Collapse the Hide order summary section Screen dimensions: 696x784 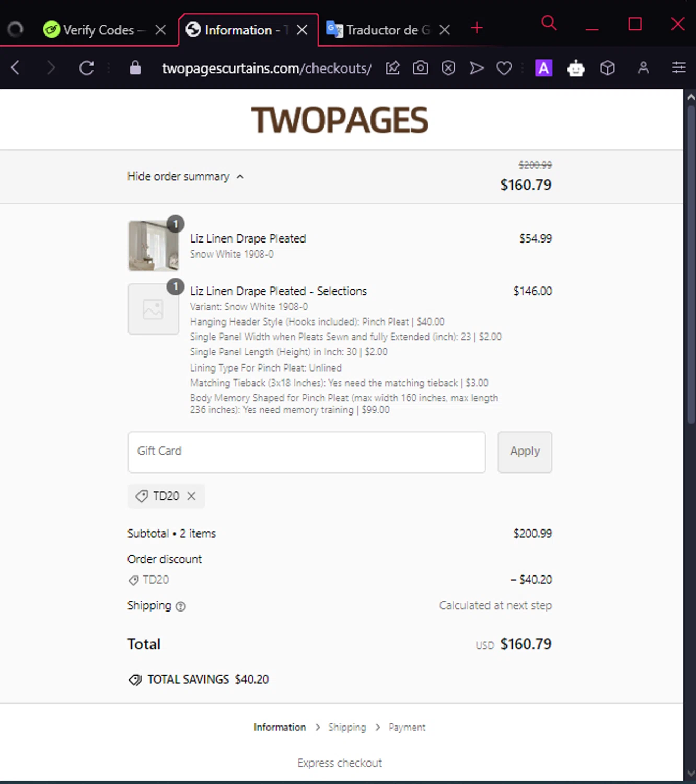pos(185,177)
